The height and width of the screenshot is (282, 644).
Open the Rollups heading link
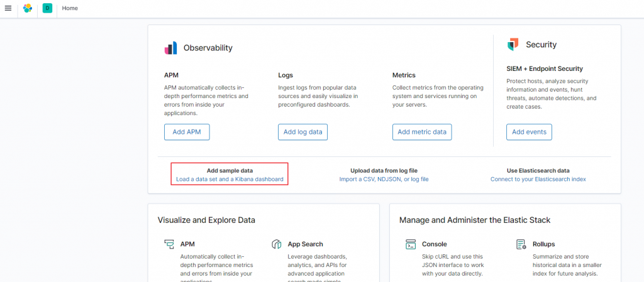point(544,244)
